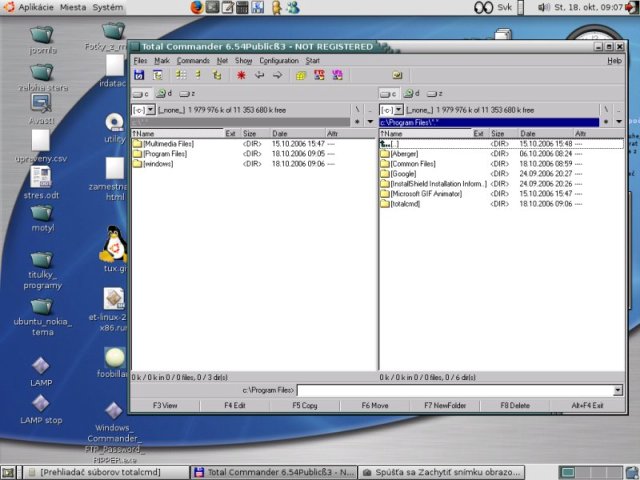Select [Multimedia Files] folder in left panel
This screenshot has width=640, height=480.
[x=168, y=144]
